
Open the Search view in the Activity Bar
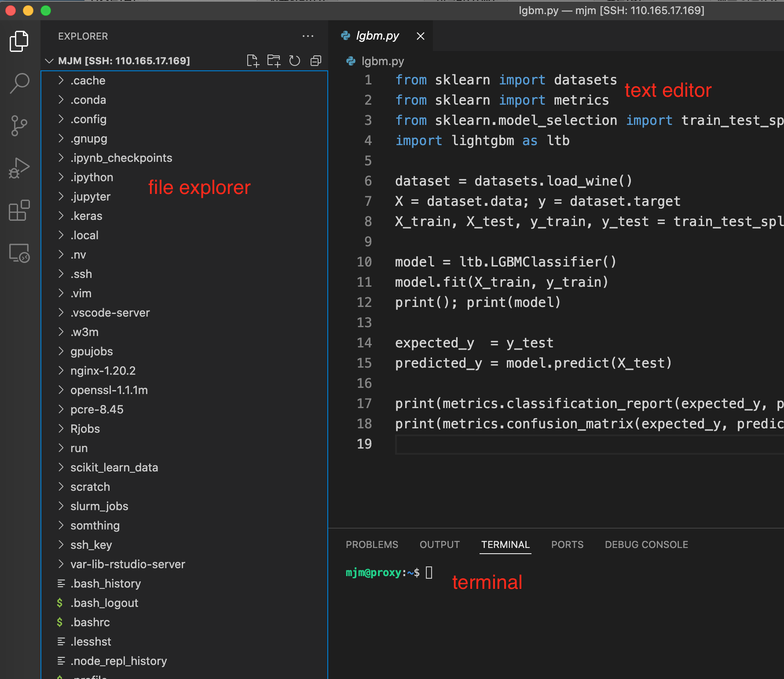pyautogui.click(x=19, y=83)
